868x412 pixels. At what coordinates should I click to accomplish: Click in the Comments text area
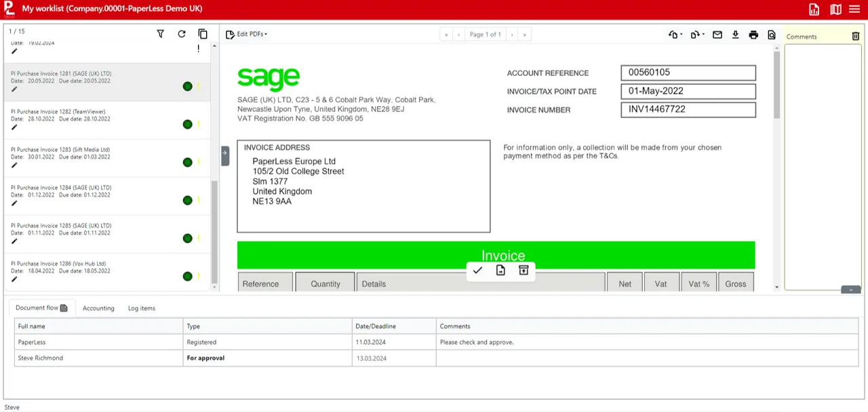coord(823,166)
